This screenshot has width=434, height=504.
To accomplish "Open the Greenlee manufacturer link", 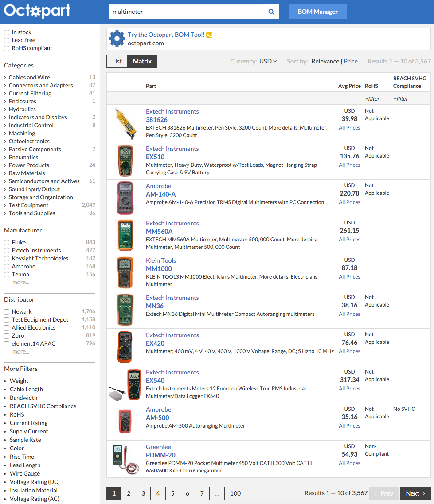I will tap(158, 447).
